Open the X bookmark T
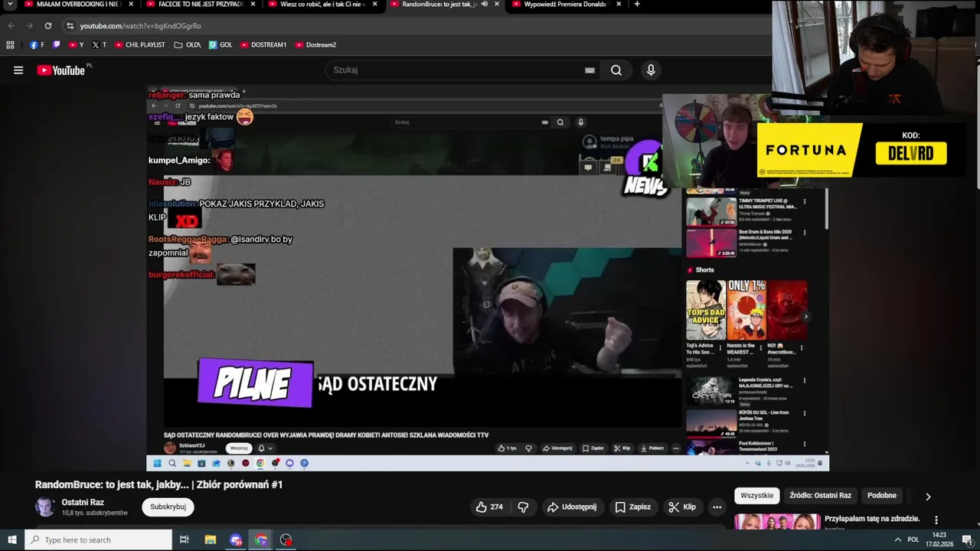The height and width of the screenshot is (551, 980). (x=99, y=45)
